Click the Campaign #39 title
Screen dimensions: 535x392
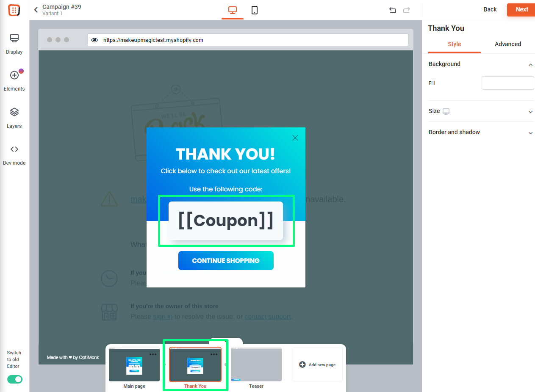pyautogui.click(x=62, y=7)
